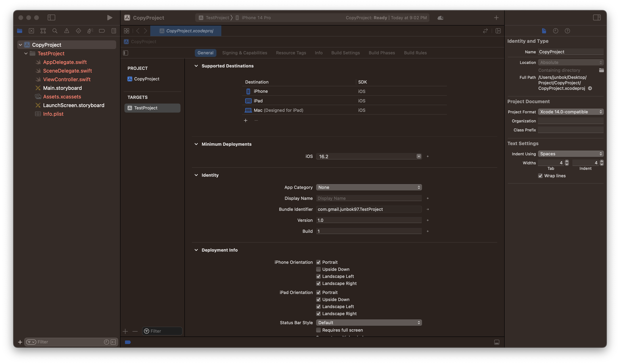620x364 pixels.
Task: Open the Find navigator magnifier icon
Action: point(55,31)
